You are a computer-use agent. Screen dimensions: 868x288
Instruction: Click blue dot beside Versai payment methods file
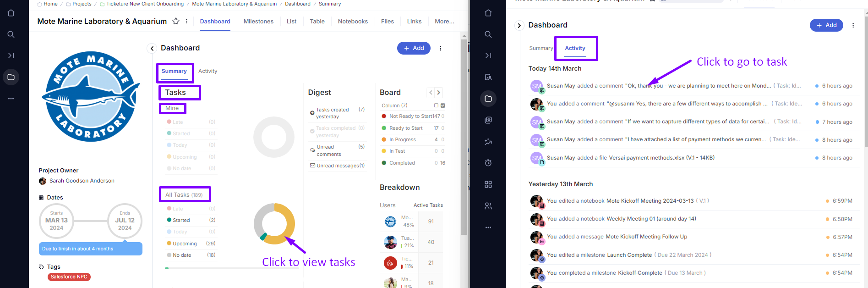(817, 158)
